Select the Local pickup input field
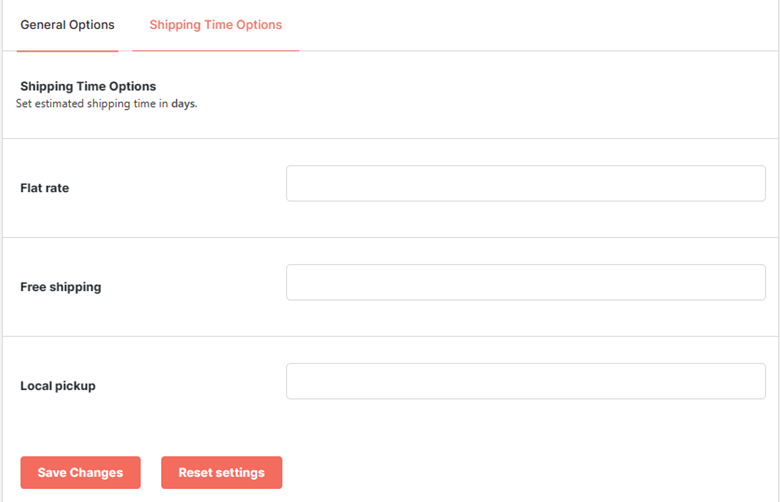The height and width of the screenshot is (502, 780). tap(526, 381)
